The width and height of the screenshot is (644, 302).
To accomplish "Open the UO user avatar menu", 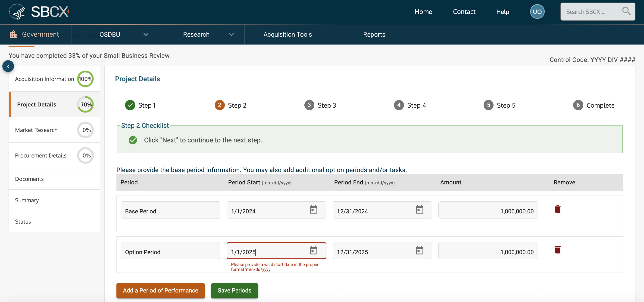I will 537,12.
